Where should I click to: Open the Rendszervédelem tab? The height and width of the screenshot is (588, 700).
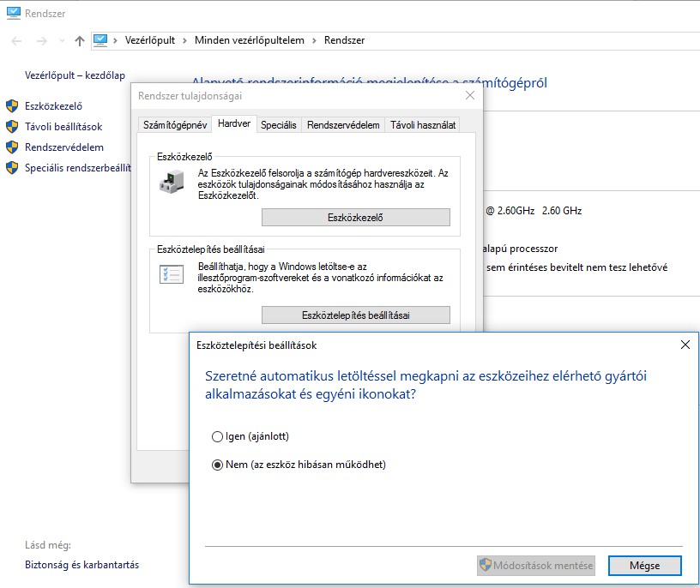(343, 125)
